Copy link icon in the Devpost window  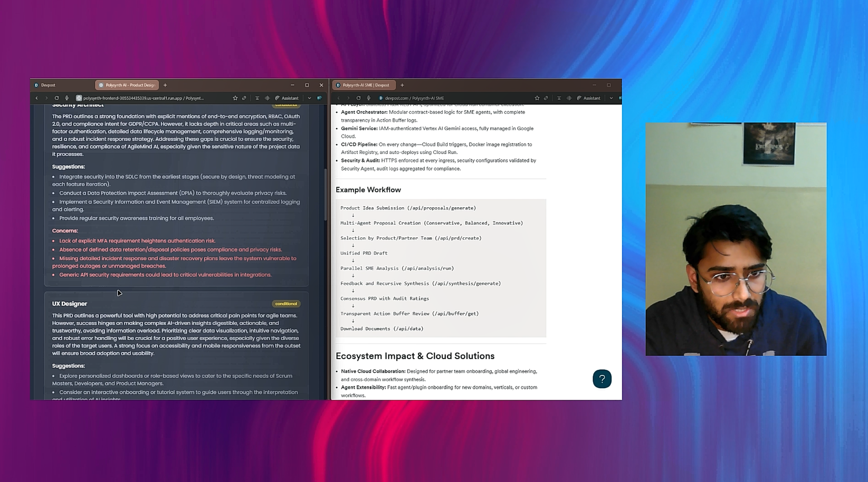[546, 98]
